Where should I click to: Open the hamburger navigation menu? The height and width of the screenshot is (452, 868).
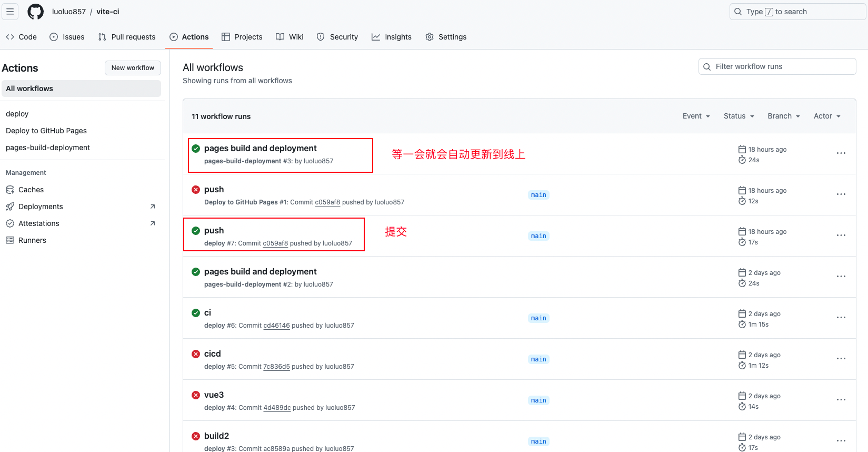10,12
